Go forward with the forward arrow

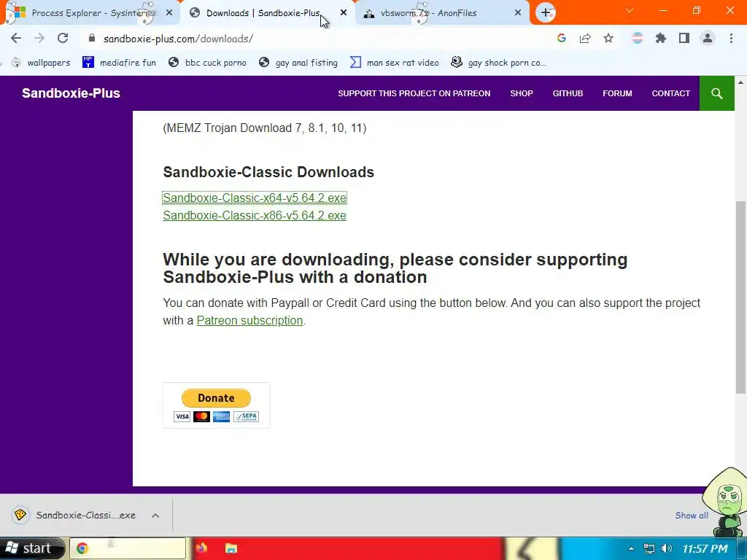click(39, 39)
